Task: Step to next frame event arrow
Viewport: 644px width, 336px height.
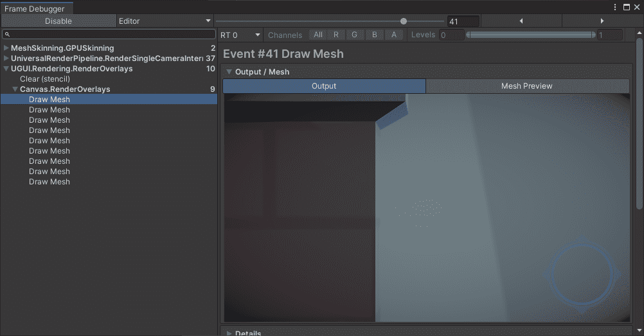Action: point(602,21)
